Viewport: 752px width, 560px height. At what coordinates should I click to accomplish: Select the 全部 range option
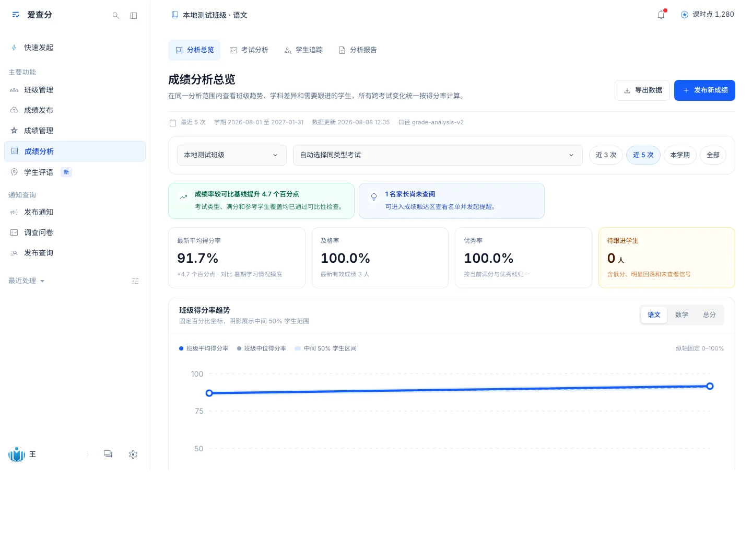(x=713, y=155)
